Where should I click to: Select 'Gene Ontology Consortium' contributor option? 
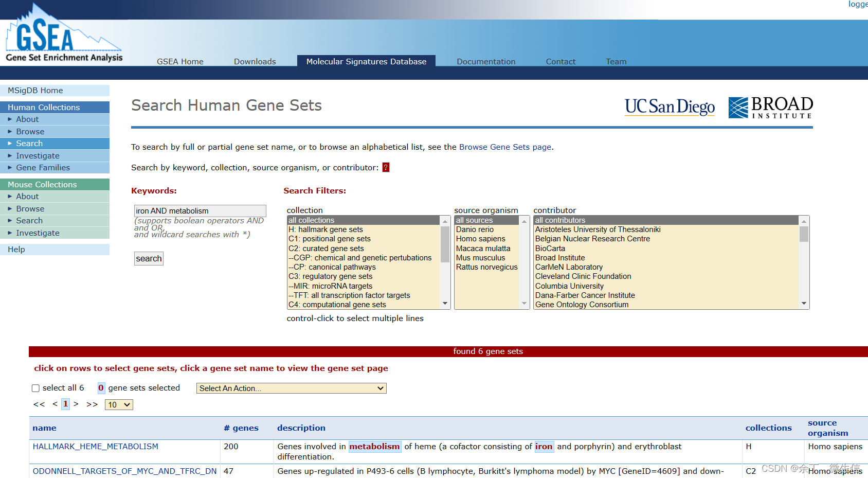tap(666, 305)
